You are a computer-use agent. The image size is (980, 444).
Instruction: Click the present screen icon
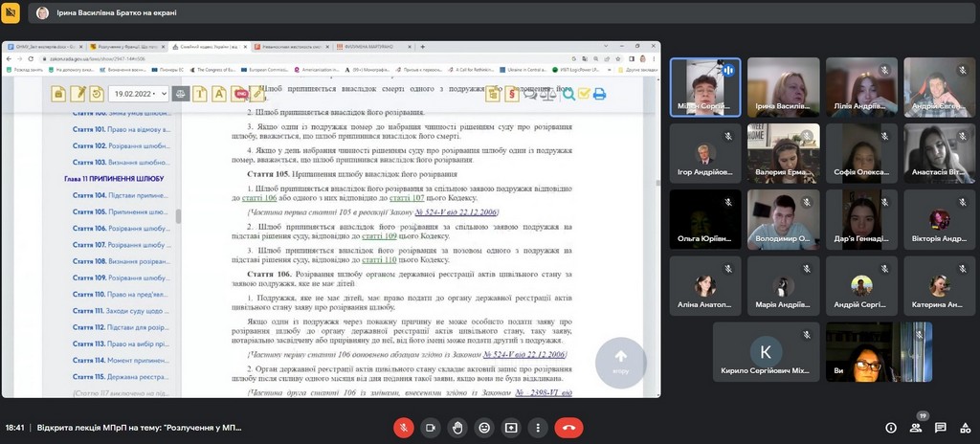point(511,428)
